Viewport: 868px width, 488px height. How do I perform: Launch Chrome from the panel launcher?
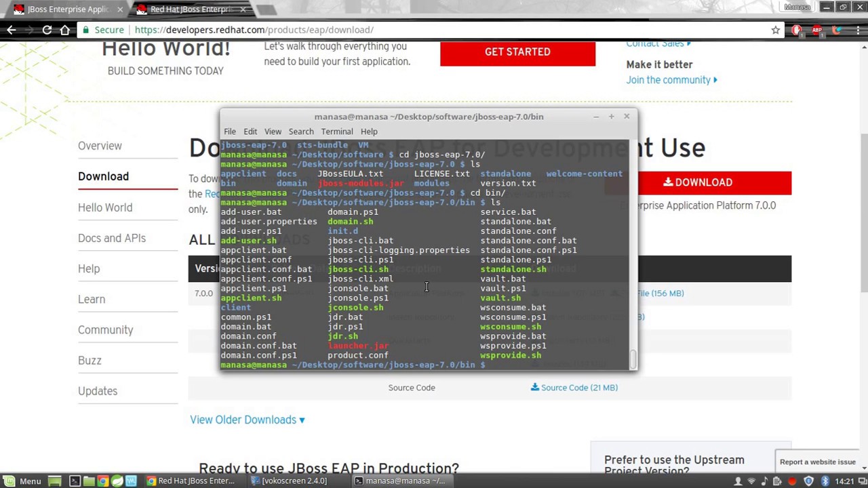click(103, 481)
